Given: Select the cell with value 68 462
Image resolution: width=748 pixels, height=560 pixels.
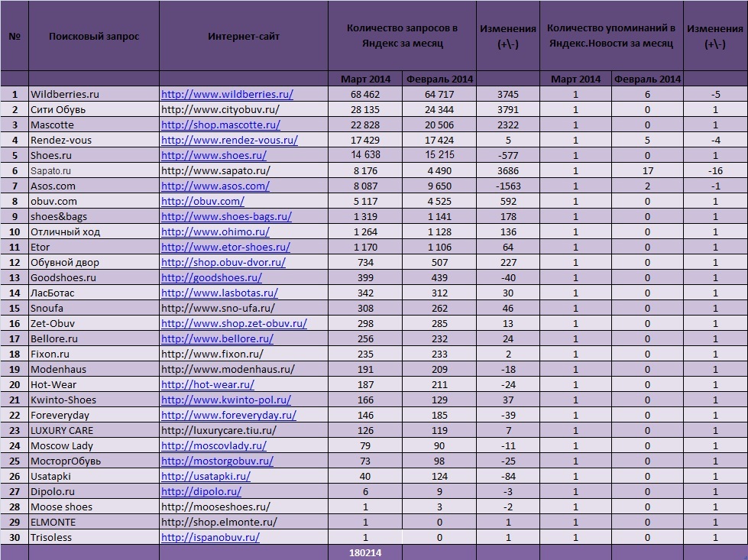Looking at the screenshot, I should point(365,94).
